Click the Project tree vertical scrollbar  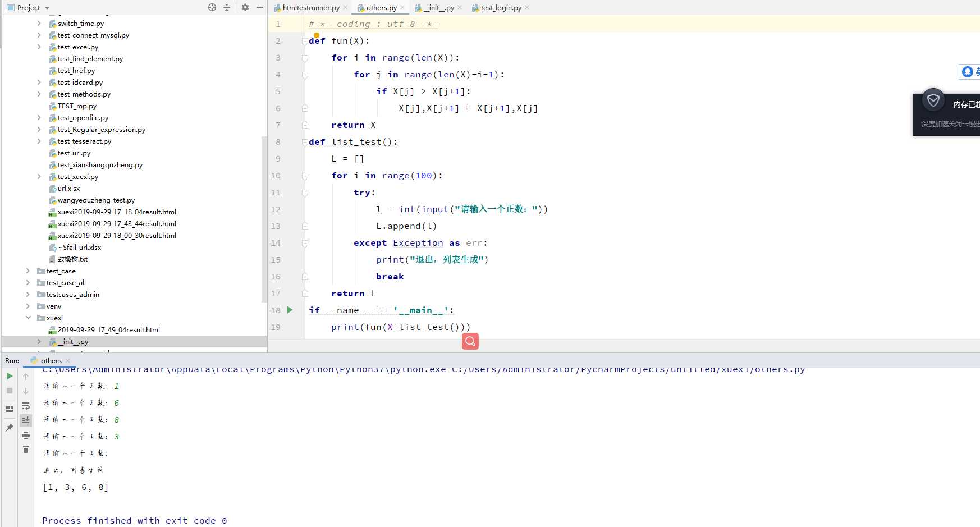[x=264, y=219]
